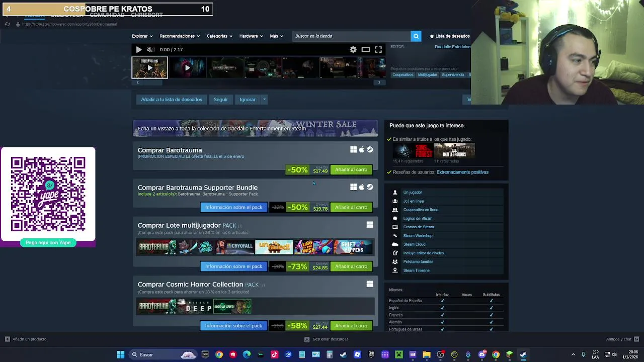This screenshot has width=644, height=362.
Task: Click the Supervivencia tag
Action: click(x=453, y=75)
